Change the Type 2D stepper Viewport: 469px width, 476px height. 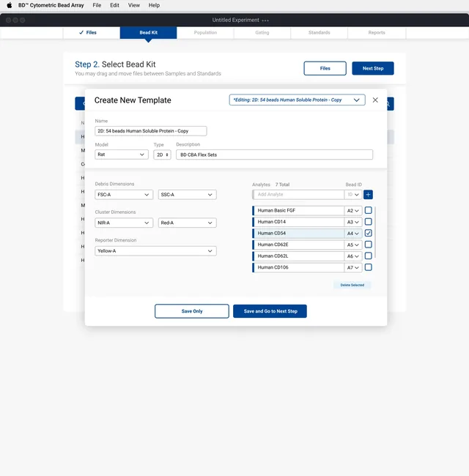pos(162,155)
